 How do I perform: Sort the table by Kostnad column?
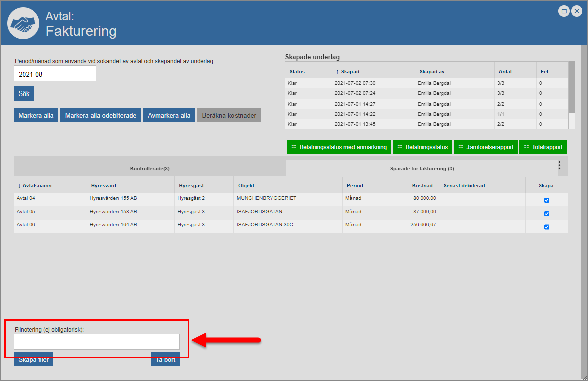421,186
